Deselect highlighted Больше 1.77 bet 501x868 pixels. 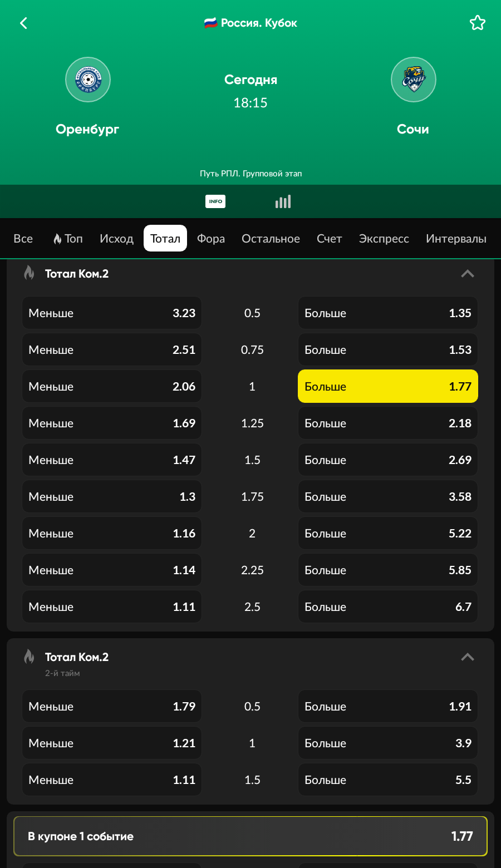click(387, 386)
